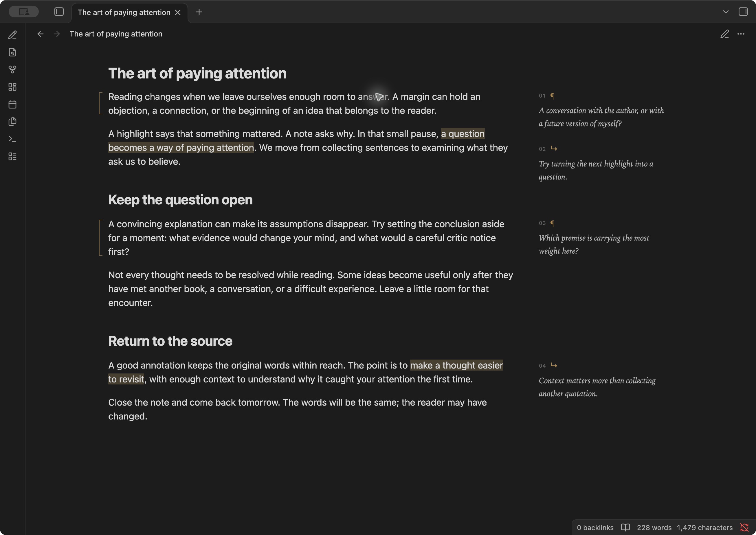Click the 'Return to the source' heading
756x535 pixels.
(170, 341)
